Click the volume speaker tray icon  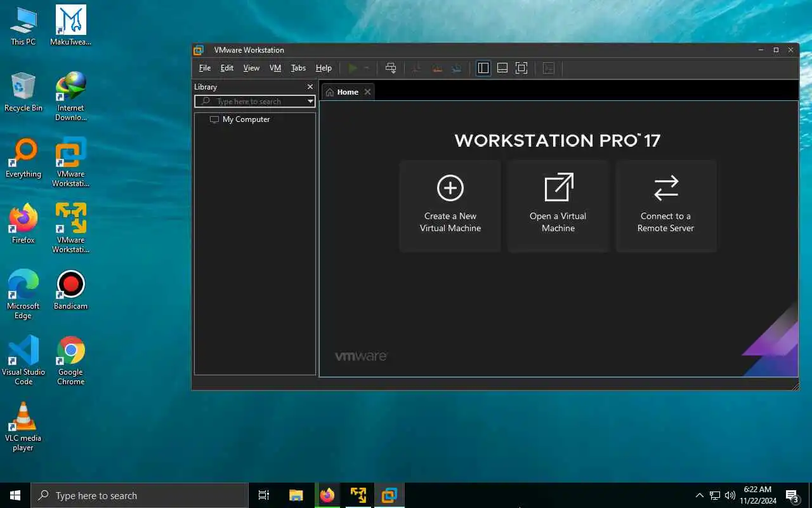pyautogui.click(x=730, y=495)
